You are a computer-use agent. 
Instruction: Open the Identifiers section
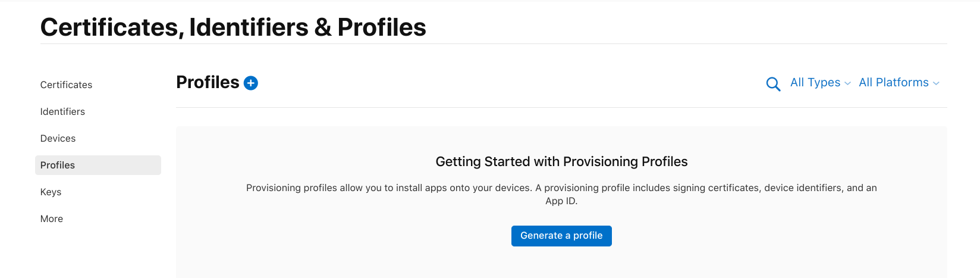pos(62,111)
